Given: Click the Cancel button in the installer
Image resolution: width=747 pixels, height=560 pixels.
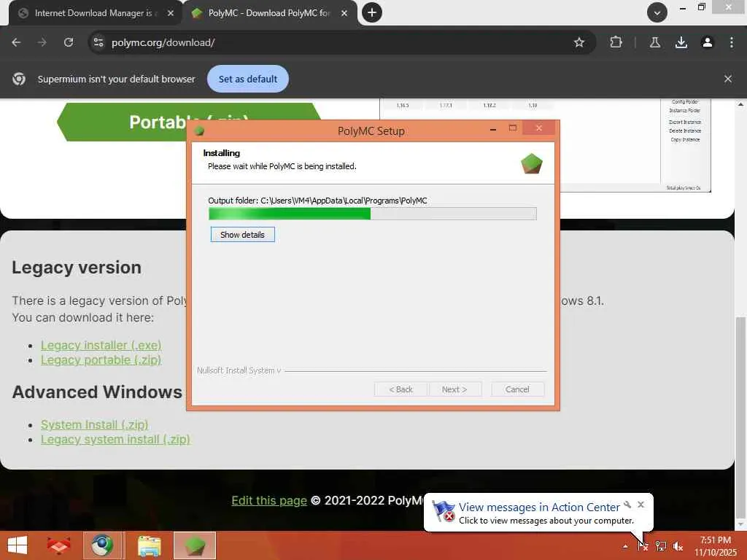Looking at the screenshot, I should (x=517, y=389).
